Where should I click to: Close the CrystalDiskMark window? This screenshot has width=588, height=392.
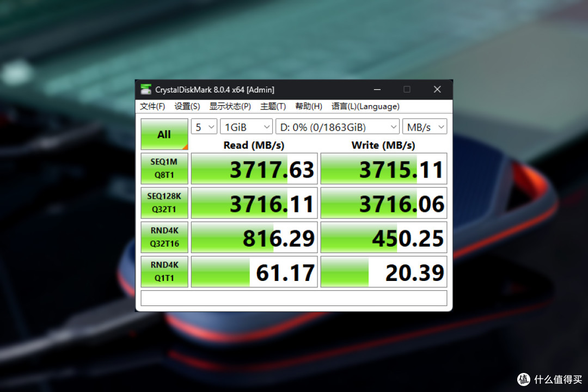pos(437,89)
